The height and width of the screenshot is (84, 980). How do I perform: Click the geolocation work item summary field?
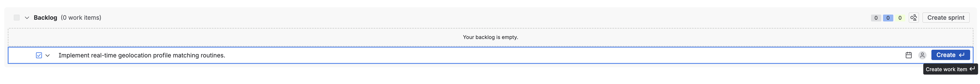479,55
